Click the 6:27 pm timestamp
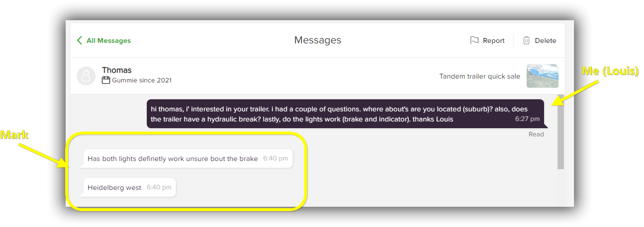The height and width of the screenshot is (227, 644). [x=527, y=119]
